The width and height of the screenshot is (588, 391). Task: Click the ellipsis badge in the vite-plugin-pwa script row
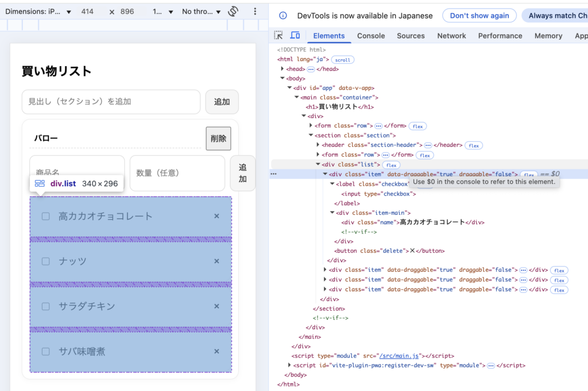click(x=491, y=366)
